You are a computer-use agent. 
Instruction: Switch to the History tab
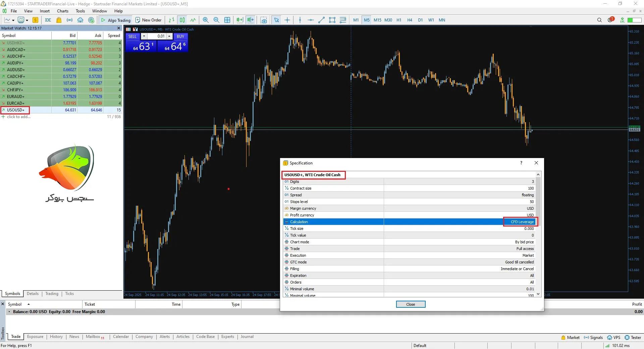tap(56, 337)
